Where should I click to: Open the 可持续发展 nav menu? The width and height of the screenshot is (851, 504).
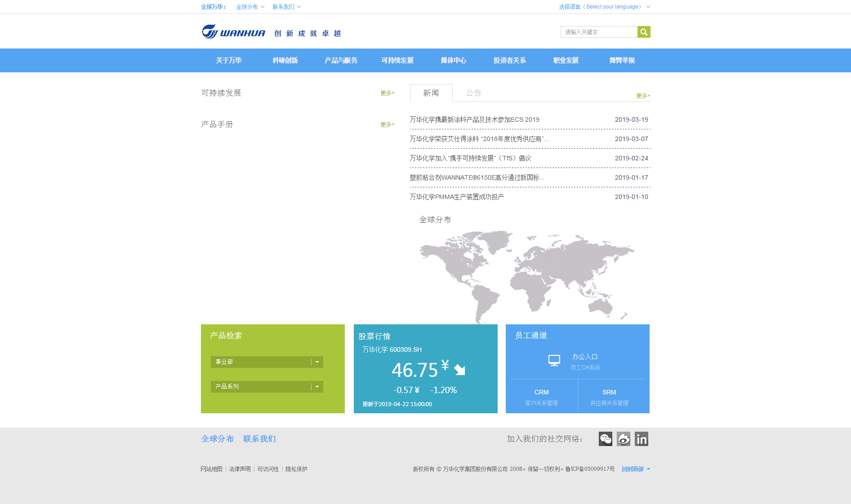pos(397,60)
